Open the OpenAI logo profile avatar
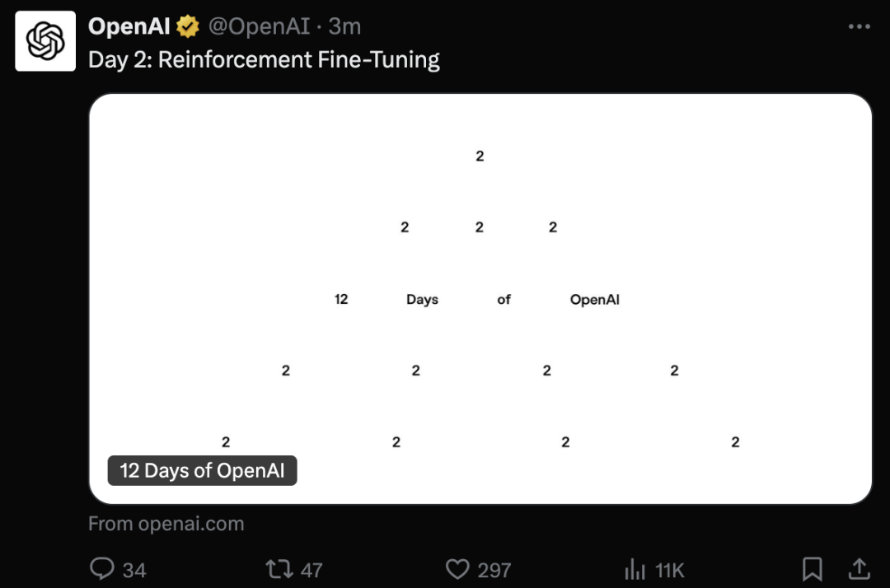The image size is (890, 588). coord(45,41)
